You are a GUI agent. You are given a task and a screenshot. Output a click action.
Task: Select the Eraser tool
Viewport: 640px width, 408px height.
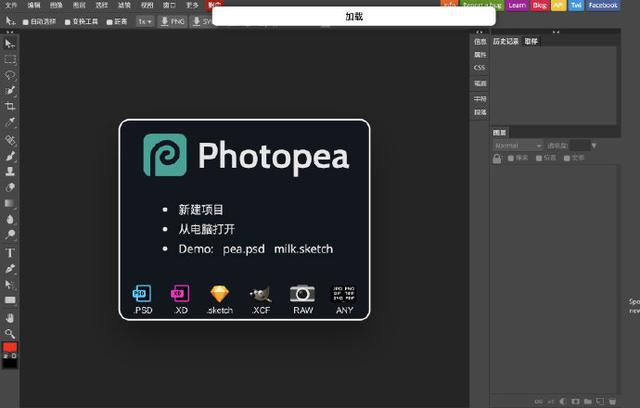coord(10,187)
